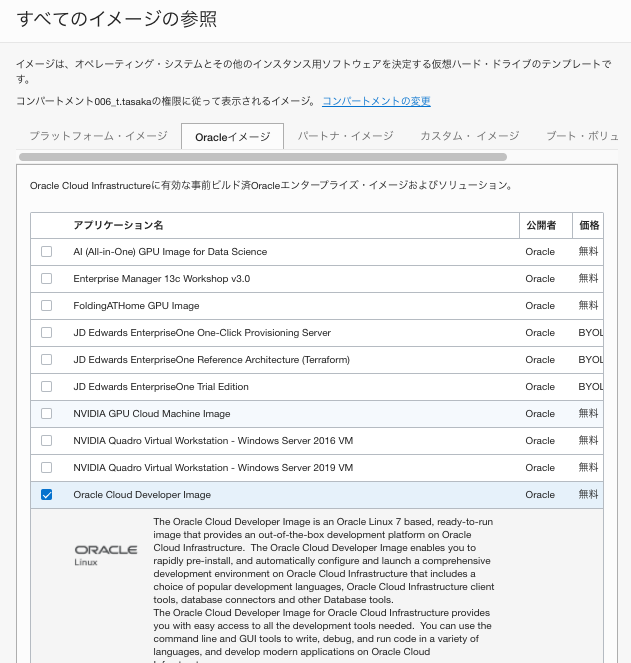The height and width of the screenshot is (663, 631).
Task: Open the パートナ・イメージ tab
Action: coord(346,136)
